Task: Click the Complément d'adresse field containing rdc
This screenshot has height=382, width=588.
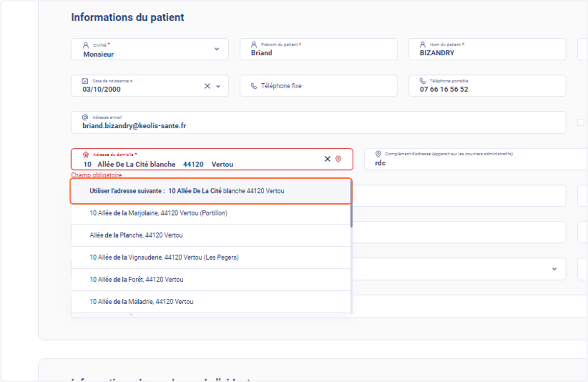Action: (x=476, y=159)
